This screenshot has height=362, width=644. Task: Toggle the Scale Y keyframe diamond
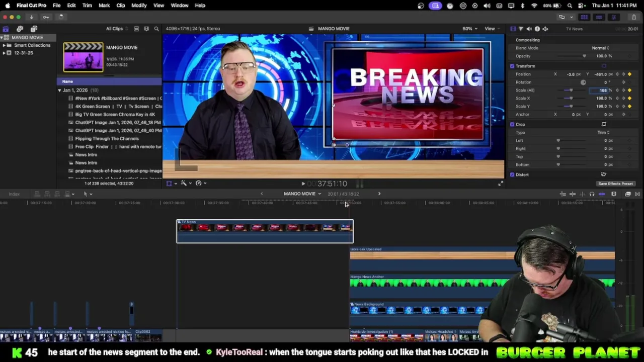point(629,107)
